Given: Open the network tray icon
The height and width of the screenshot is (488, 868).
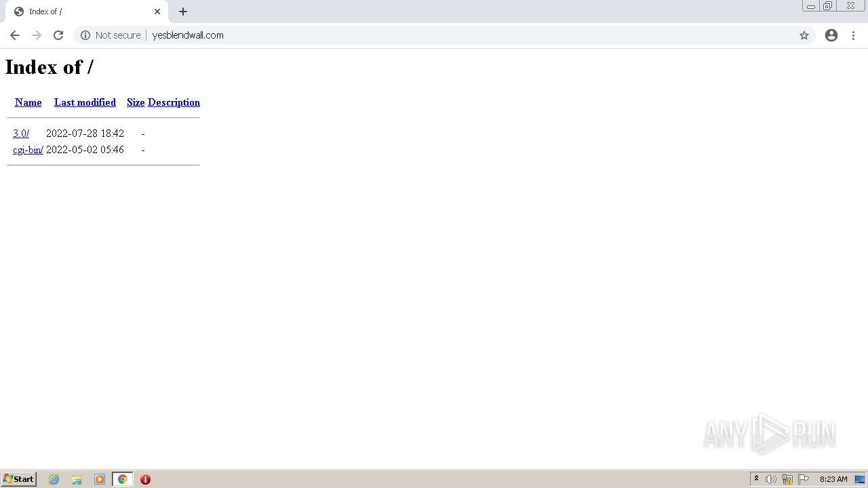Looking at the screenshot, I should click(x=787, y=479).
